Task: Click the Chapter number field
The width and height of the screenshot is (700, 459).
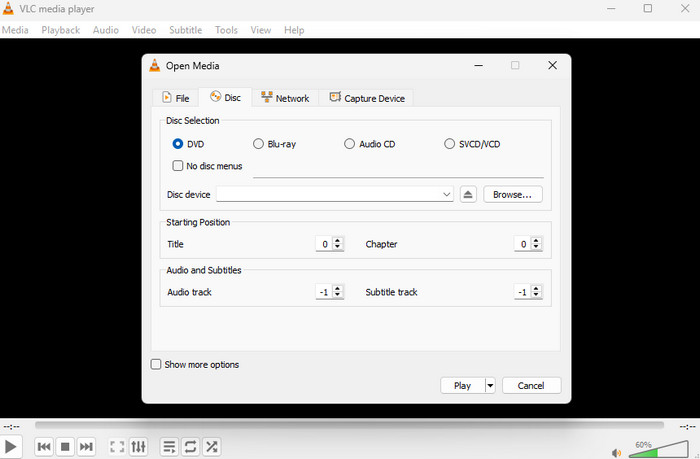Action: point(523,244)
